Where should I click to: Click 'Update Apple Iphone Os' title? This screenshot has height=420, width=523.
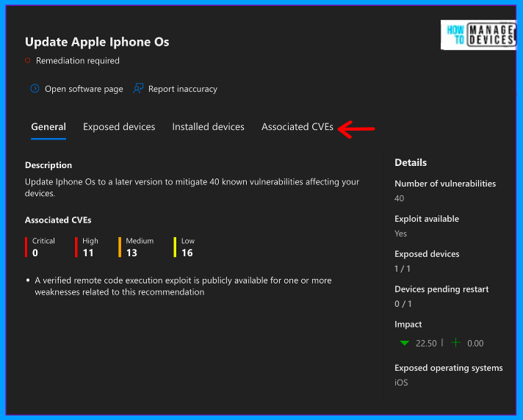pyautogui.click(x=97, y=42)
